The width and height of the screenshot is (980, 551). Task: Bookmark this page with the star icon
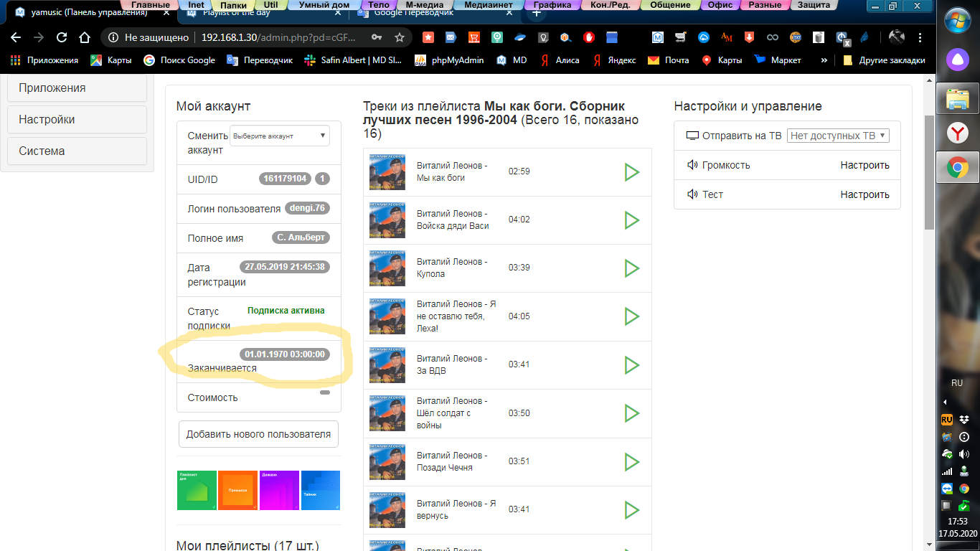[400, 37]
